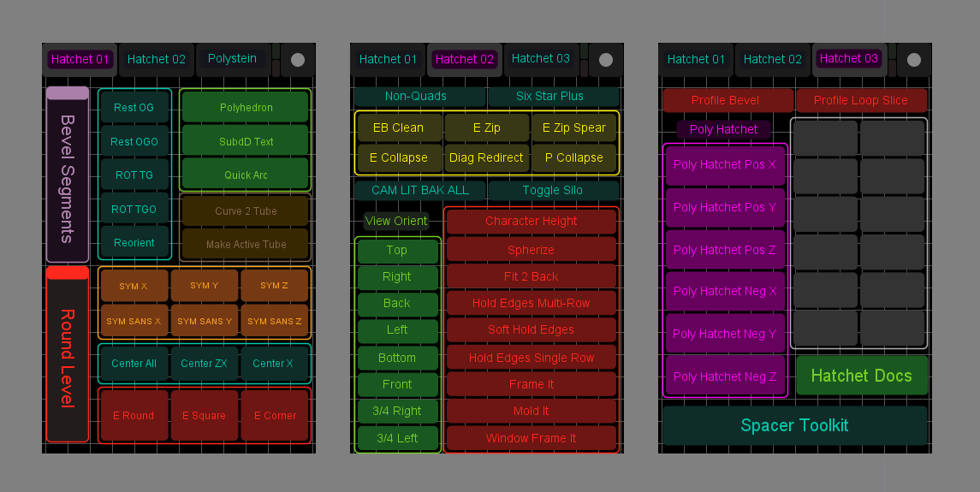The image size is (980, 492).
Task: Adjust the Round Level slider
Action: click(68, 354)
